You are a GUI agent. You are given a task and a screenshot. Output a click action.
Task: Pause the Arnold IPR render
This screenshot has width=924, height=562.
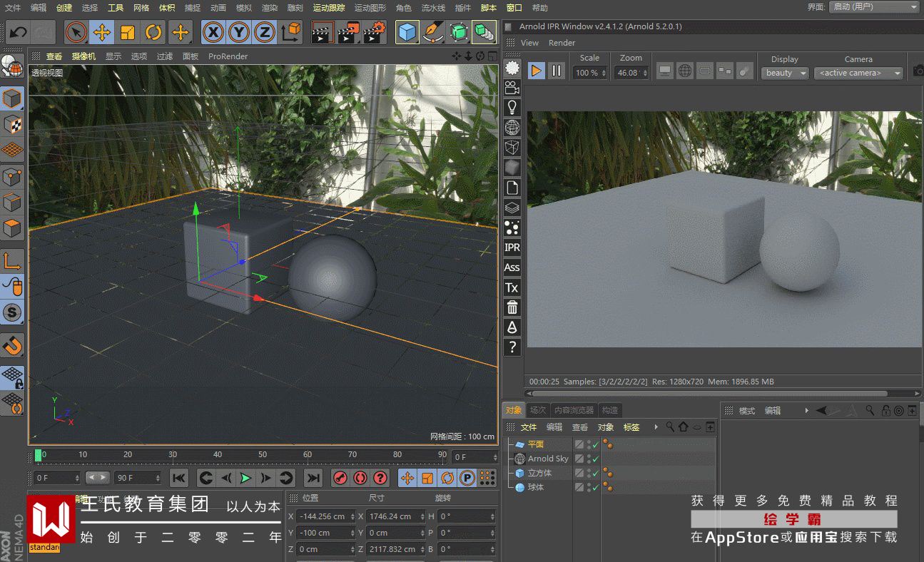coord(557,71)
